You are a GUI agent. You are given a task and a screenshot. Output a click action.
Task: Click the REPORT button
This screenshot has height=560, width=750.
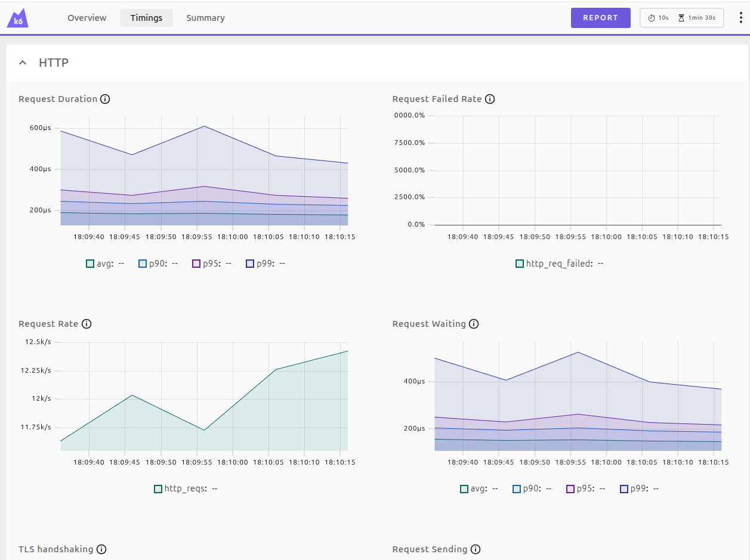pos(601,18)
